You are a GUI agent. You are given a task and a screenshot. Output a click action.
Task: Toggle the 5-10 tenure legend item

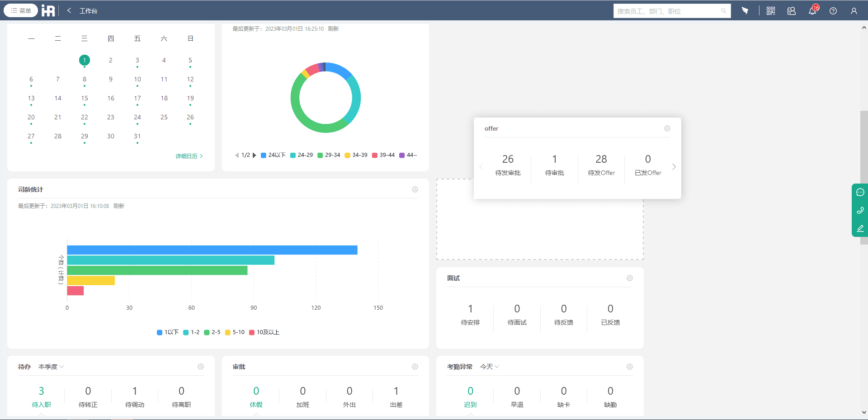pos(235,332)
